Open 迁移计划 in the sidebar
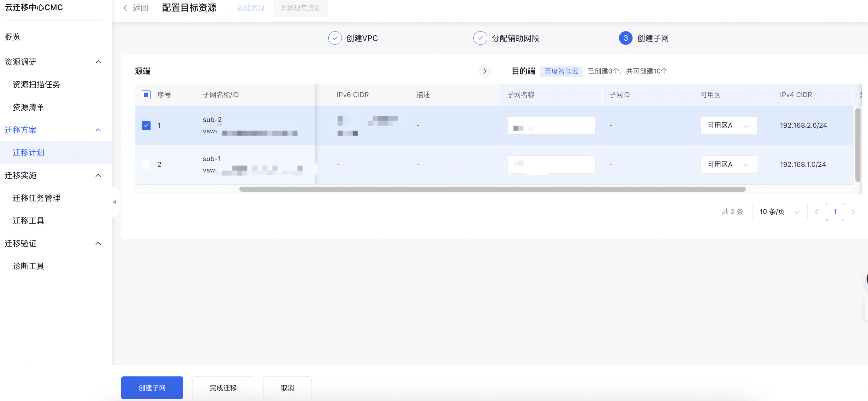Viewport: 868px width, 401px height. (x=56, y=153)
